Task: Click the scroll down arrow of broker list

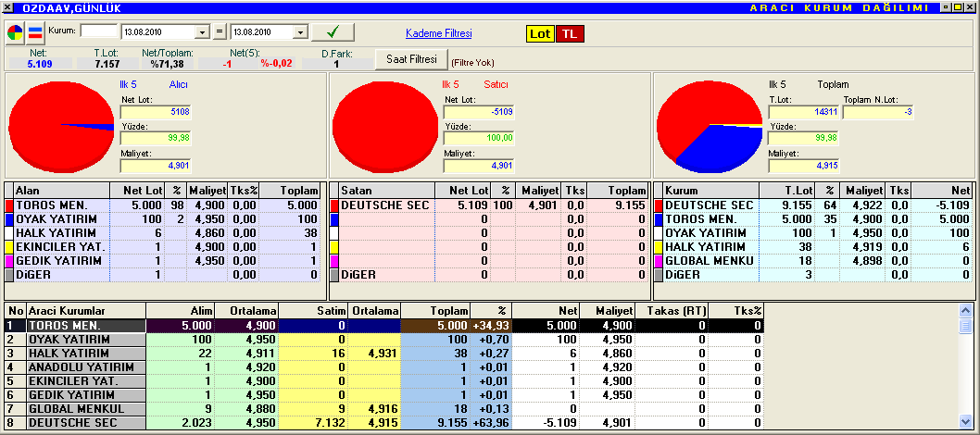Action: point(965,423)
